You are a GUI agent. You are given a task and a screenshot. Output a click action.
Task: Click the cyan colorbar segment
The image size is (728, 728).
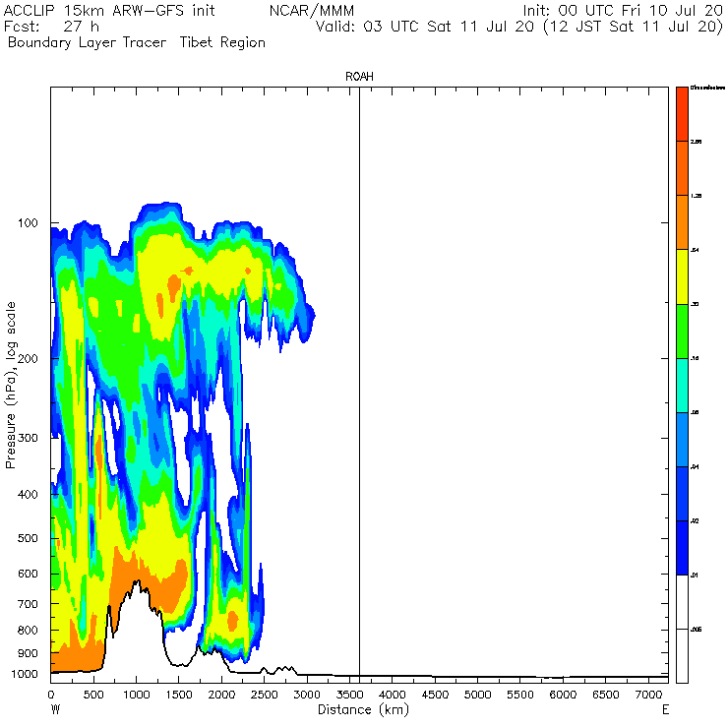682,386
